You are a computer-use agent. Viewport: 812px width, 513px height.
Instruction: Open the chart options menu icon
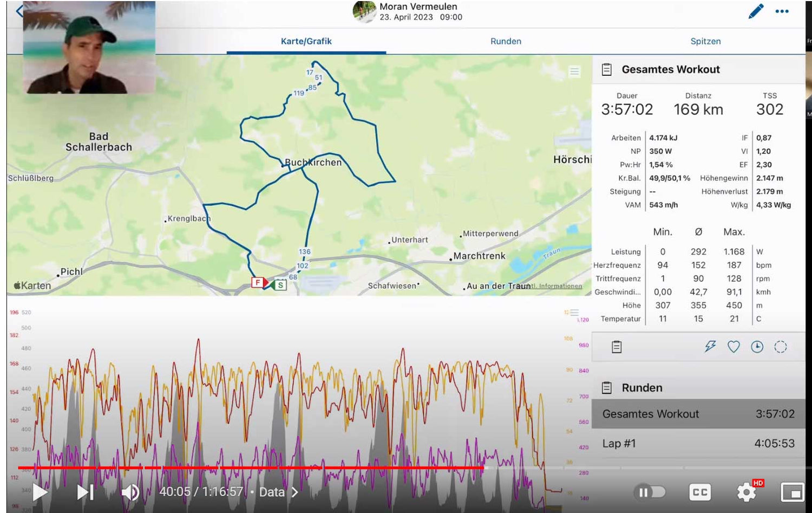pos(574,313)
